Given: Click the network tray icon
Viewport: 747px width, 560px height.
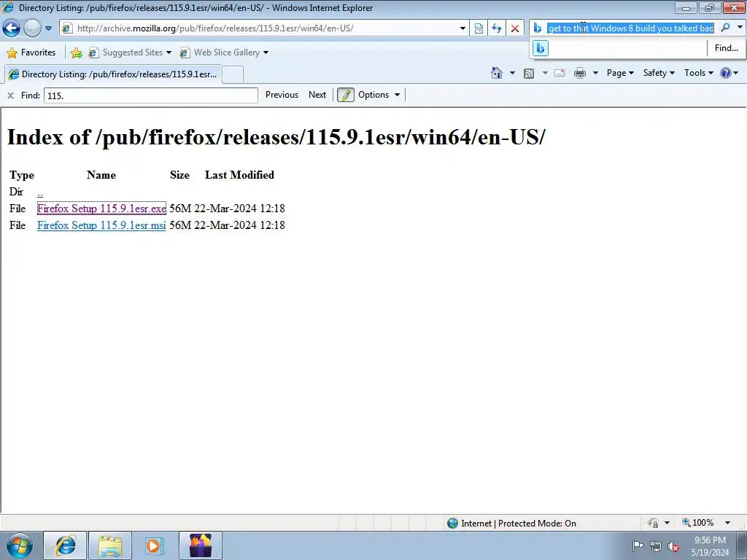Looking at the screenshot, I should click(x=656, y=546).
